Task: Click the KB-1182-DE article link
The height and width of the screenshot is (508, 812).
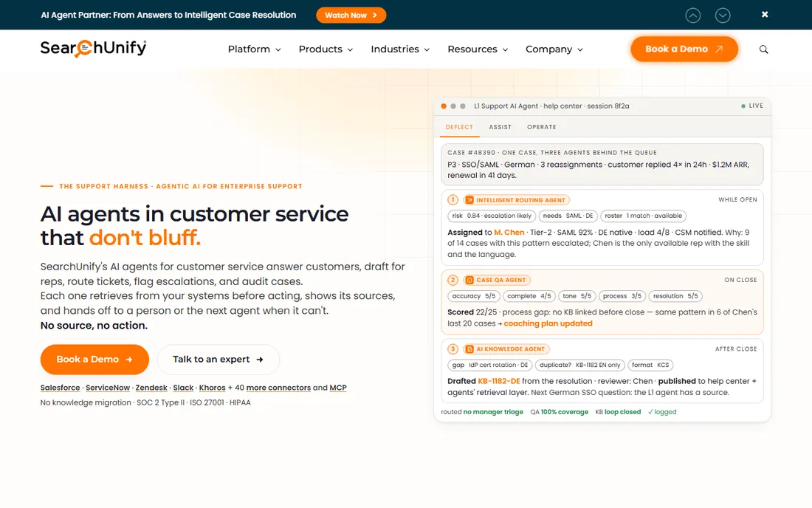Action: click(x=499, y=381)
